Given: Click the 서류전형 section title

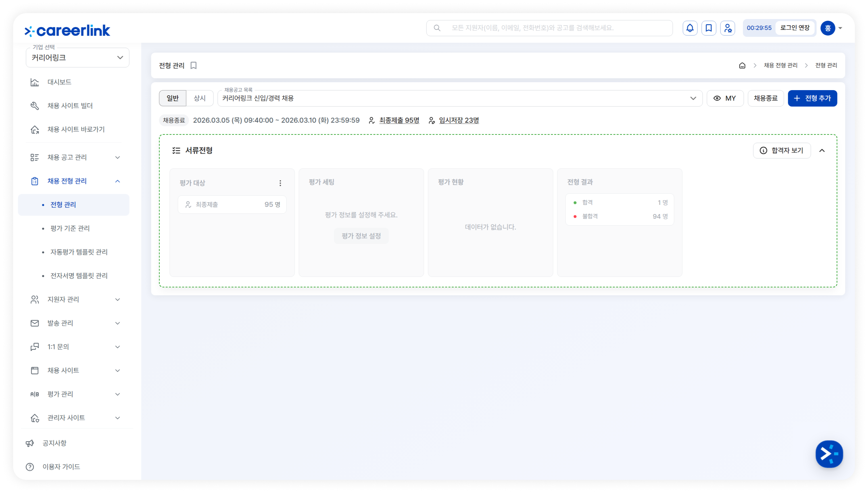Looking at the screenshot, I should tap(199, 150).
